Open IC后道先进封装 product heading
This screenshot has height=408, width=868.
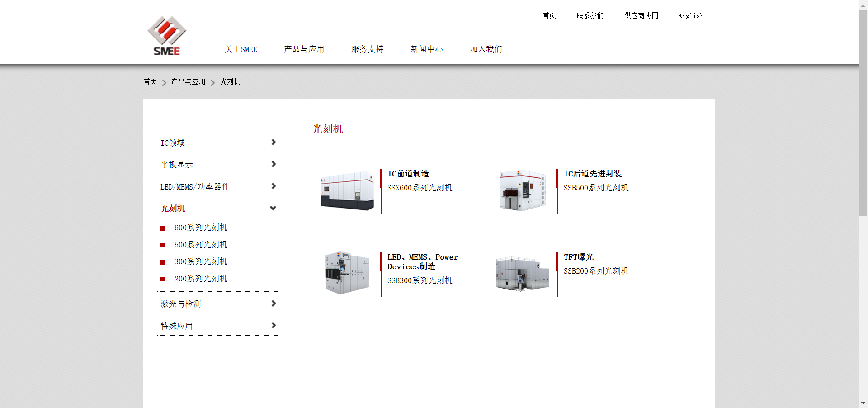(593, 174)
